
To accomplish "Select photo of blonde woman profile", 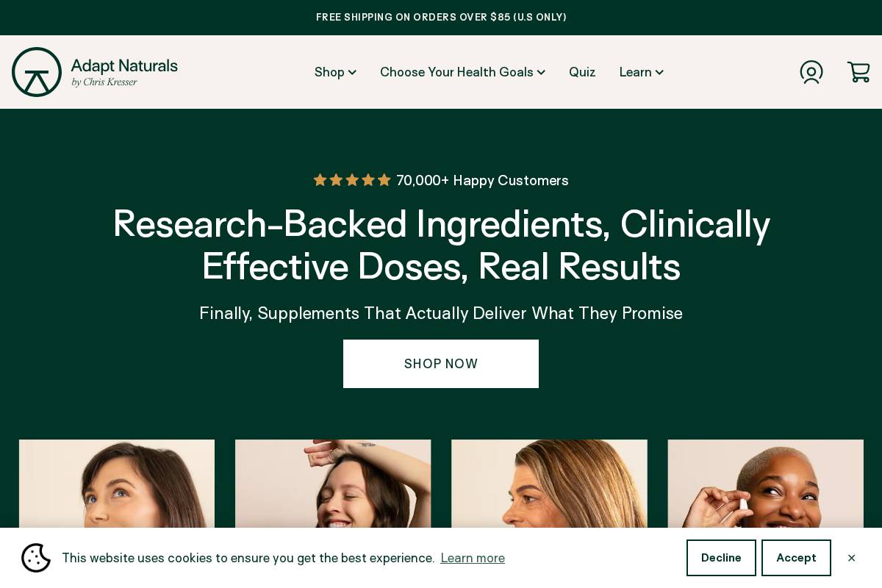I will (x=549, y=484).
